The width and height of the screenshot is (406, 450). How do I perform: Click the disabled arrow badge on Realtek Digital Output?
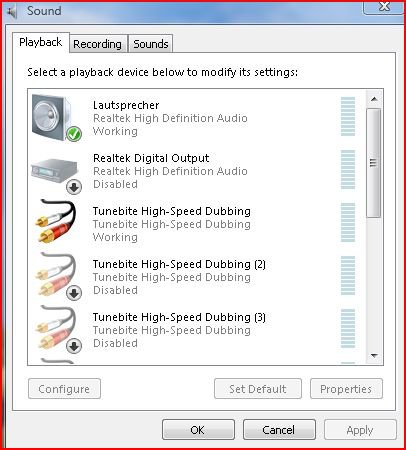tap(74, 187)
